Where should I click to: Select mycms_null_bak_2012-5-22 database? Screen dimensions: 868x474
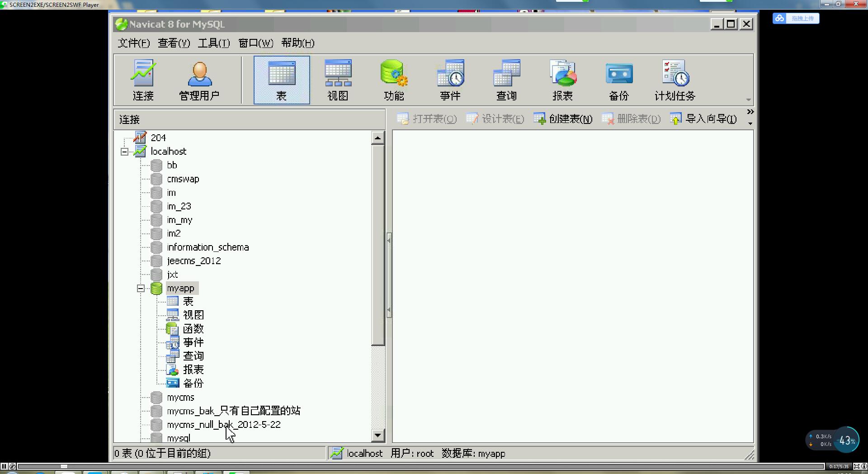click(x=223, y=424)
